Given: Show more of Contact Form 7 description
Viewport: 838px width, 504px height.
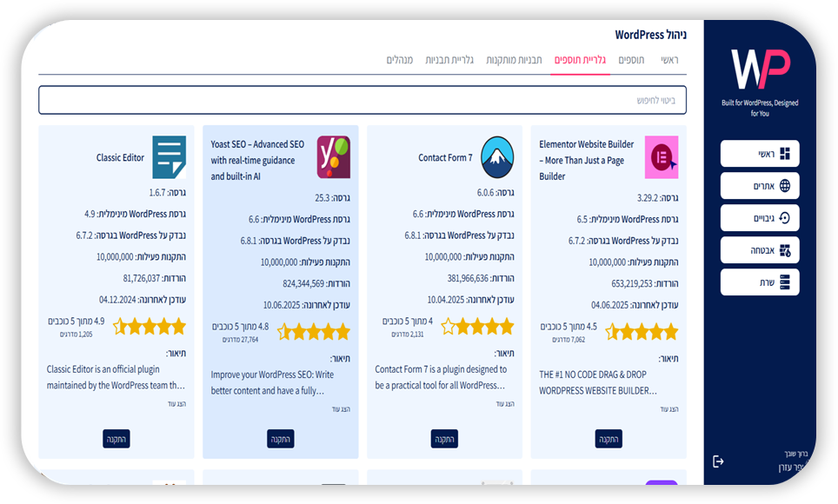Looking at the screenshot, I should [x=505, y=404].
